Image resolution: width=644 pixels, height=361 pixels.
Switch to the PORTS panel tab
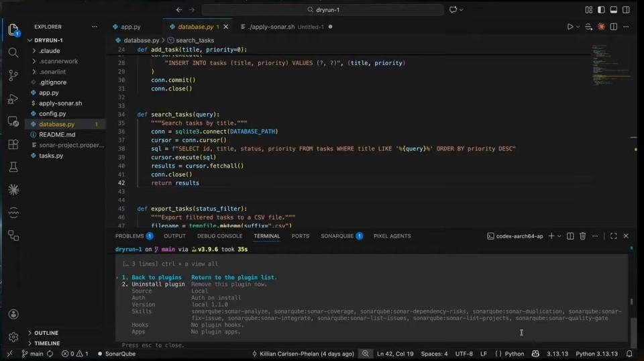coord(301,236)
